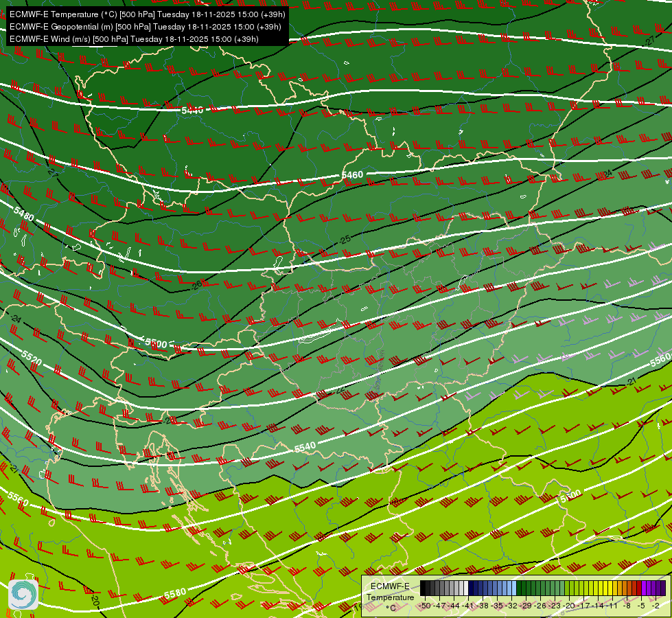The height and width of the screenshot is (618, 672).
Task: Click the 5540 geopotential contour label
Action: click(x=305, y=447)
